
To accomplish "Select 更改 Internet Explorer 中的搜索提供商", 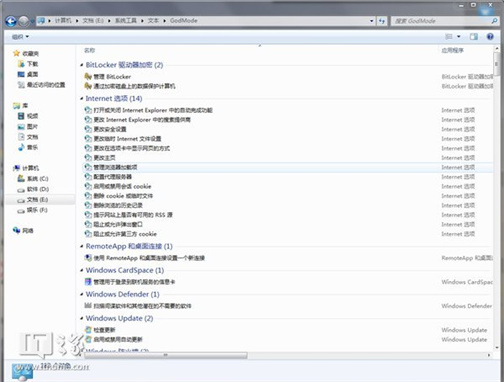I will tap(142, 120).
